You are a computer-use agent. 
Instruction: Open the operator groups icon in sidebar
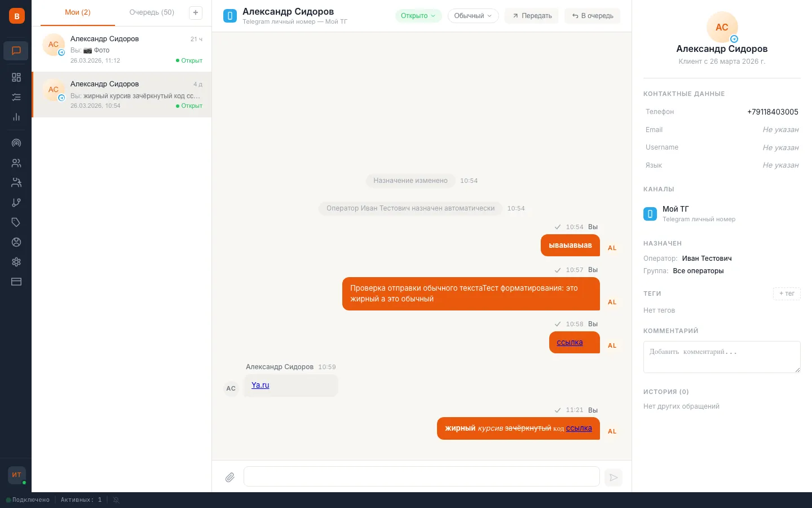point(16,183)
